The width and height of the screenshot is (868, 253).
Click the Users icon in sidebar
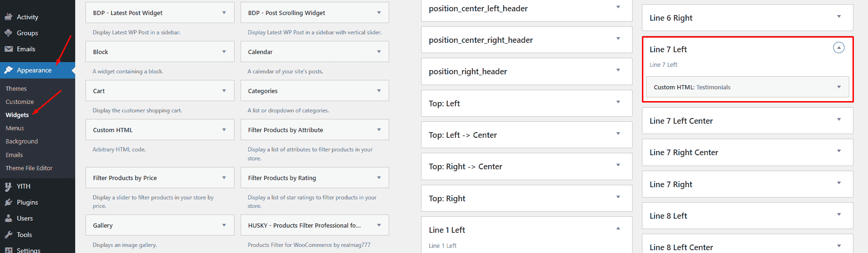[x=8, y=218]
